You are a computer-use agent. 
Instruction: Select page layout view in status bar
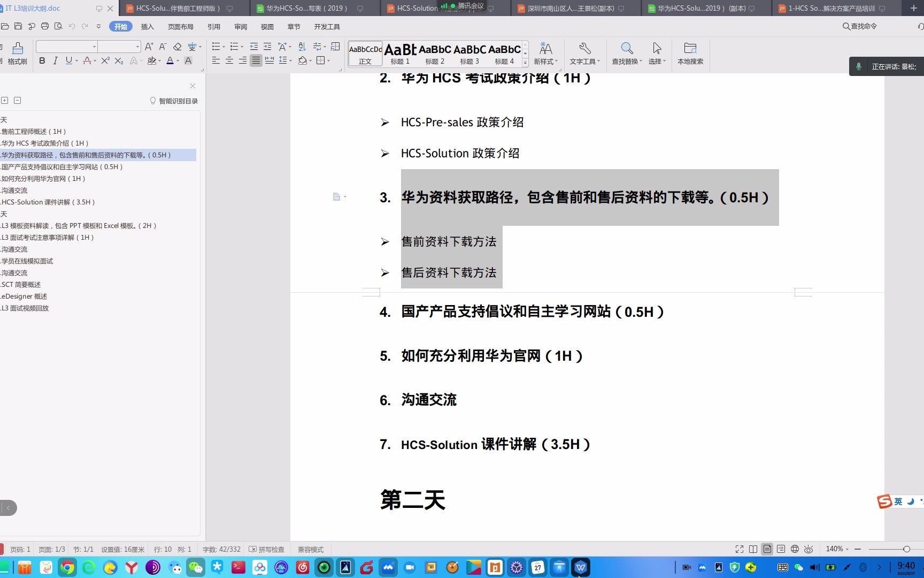[767, 549]
